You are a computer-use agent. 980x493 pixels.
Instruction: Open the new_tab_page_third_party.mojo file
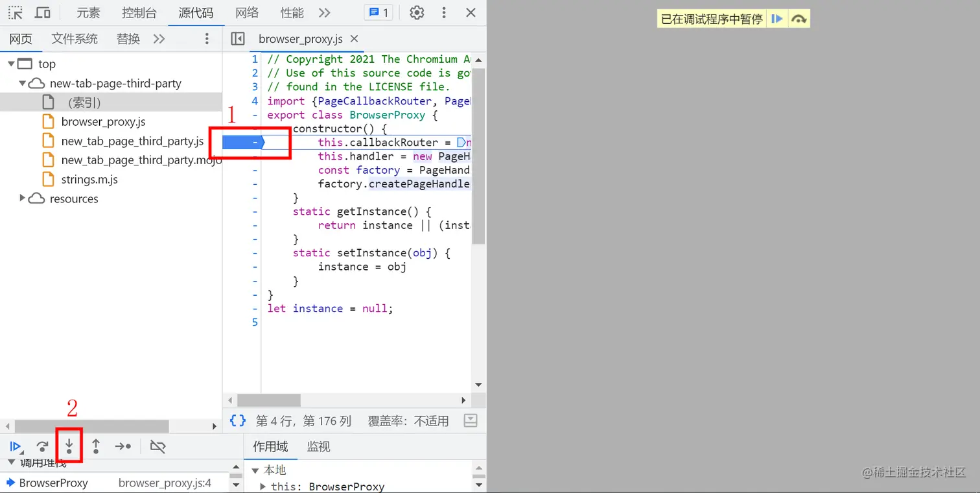coord(141,160)
